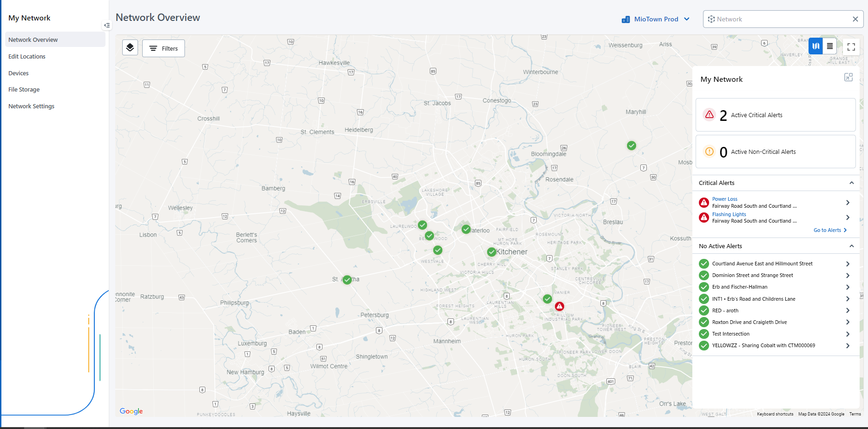The image size is (868, 429).
Task: Pop out the My Network panel
Action: [848, 77]
